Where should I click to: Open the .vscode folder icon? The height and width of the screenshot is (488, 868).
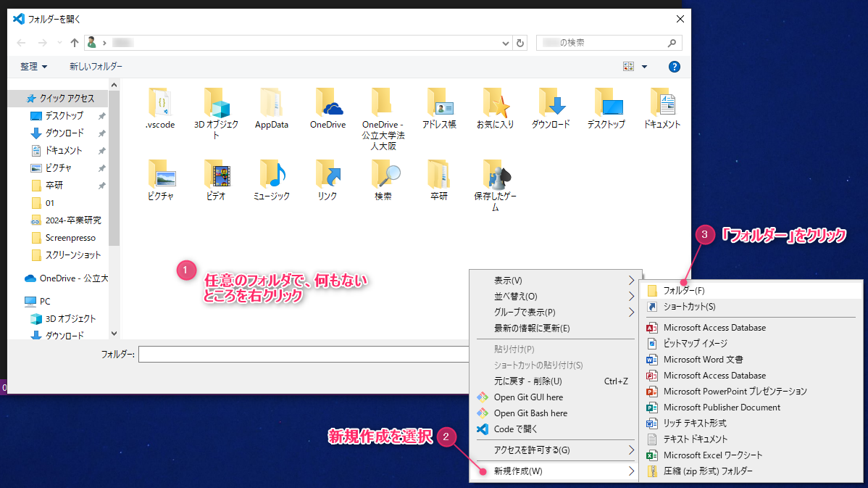pos(159,103)
